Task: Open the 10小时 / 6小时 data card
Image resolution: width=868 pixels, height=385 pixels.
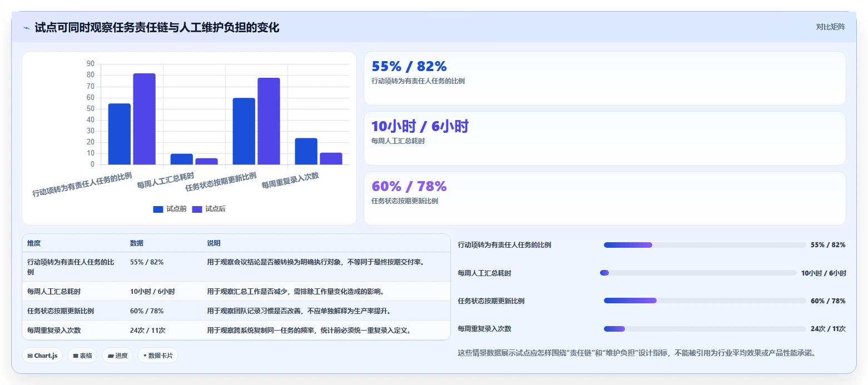Action: point(604,138)
